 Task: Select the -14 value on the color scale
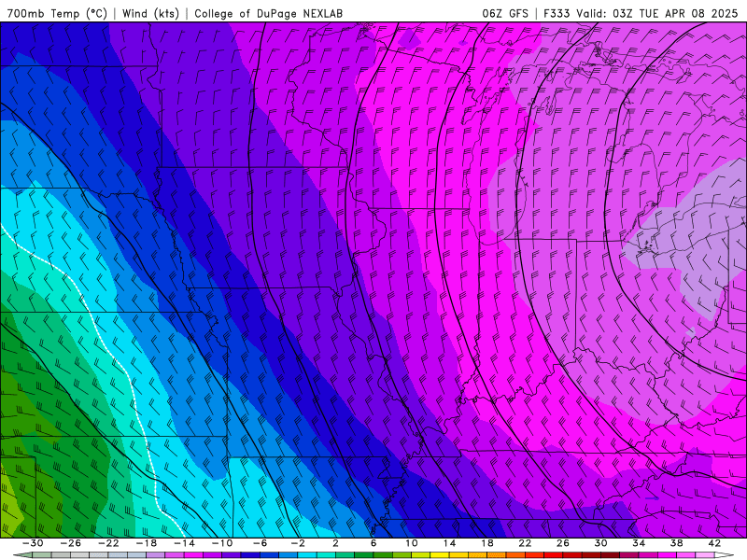point(184,543)
